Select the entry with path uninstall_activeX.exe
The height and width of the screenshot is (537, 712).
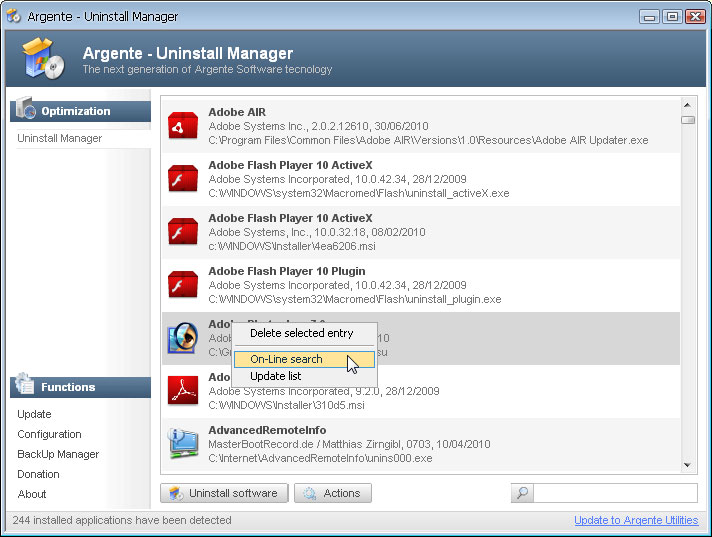[421, 179]
